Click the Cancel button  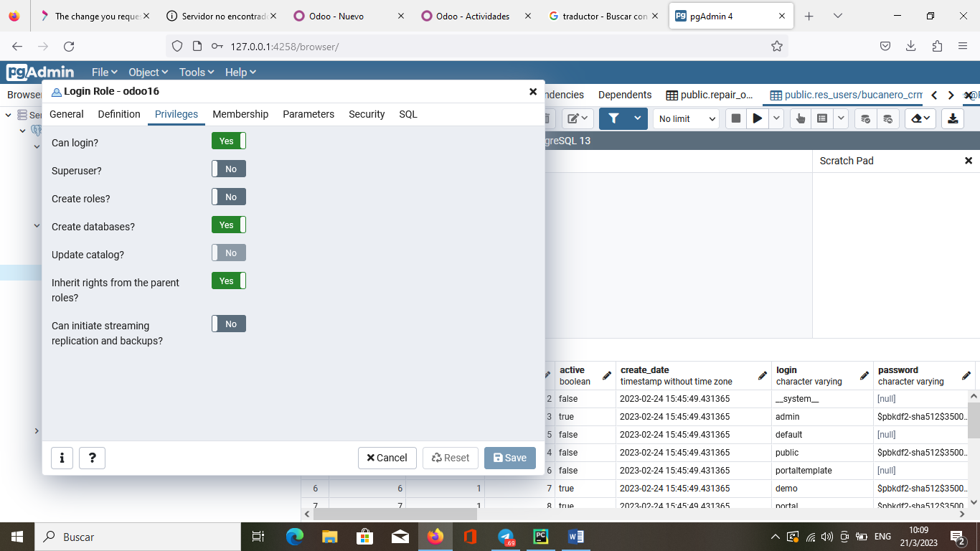tap(387, 458)
